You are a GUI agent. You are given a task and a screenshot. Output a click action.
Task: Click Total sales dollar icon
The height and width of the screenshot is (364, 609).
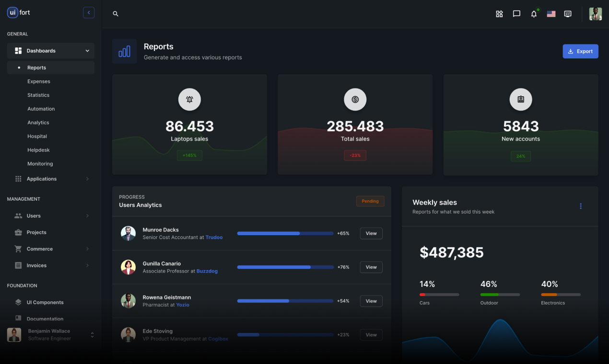[x=355, y=100]
